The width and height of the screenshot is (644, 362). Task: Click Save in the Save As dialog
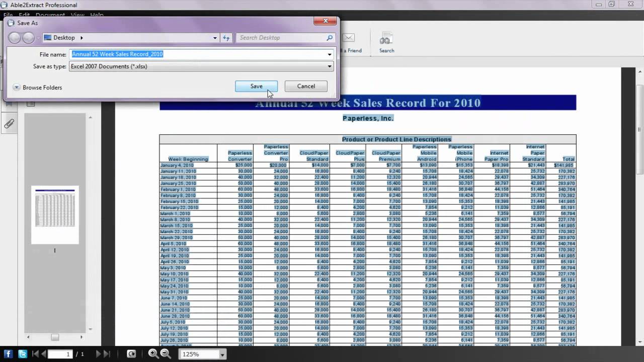click(256, 86)
